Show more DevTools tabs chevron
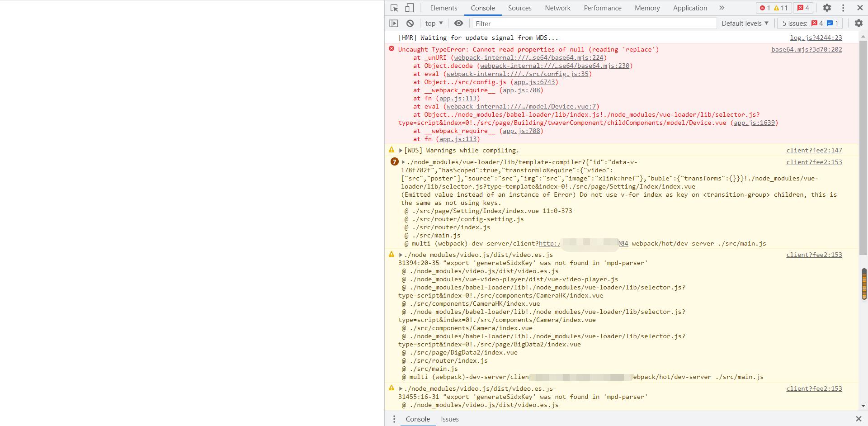Image resolution: width=868 pixels, height=426 pixels. coord(722,8)
